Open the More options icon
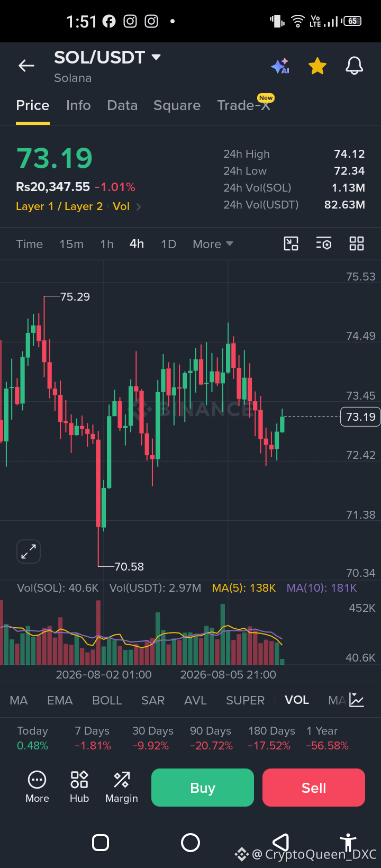 [x=37, y=787]
